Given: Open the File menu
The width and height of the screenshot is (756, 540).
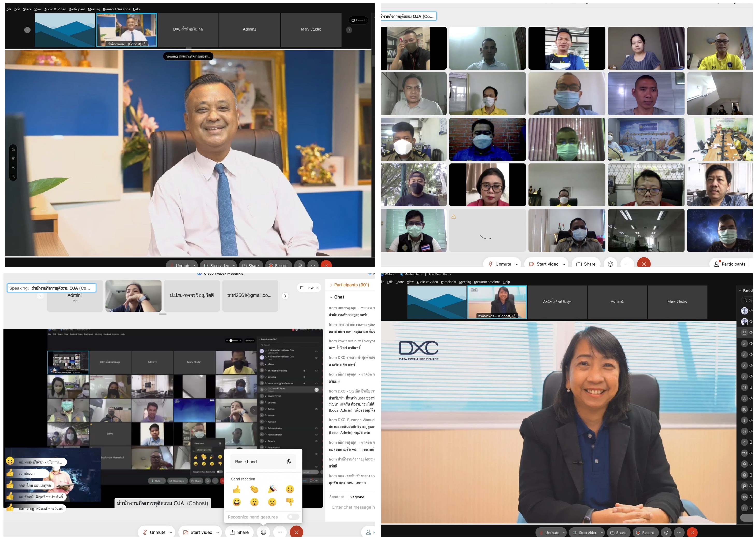Looking at the screenshot, I should tap(9, 9).
